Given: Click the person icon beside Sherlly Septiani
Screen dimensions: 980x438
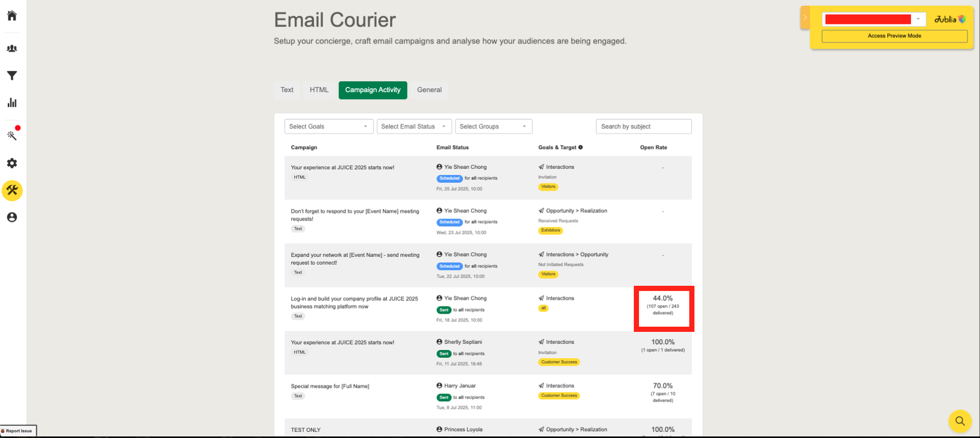Looking at the screenshot, I should point(439,342).
